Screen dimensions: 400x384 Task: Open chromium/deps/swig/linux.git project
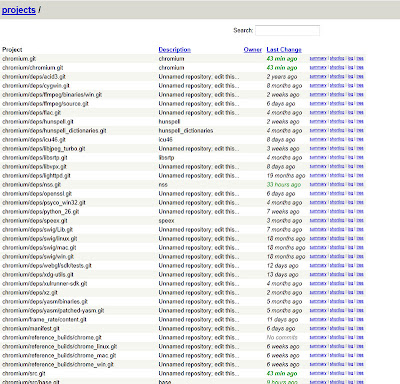[40, 239]
